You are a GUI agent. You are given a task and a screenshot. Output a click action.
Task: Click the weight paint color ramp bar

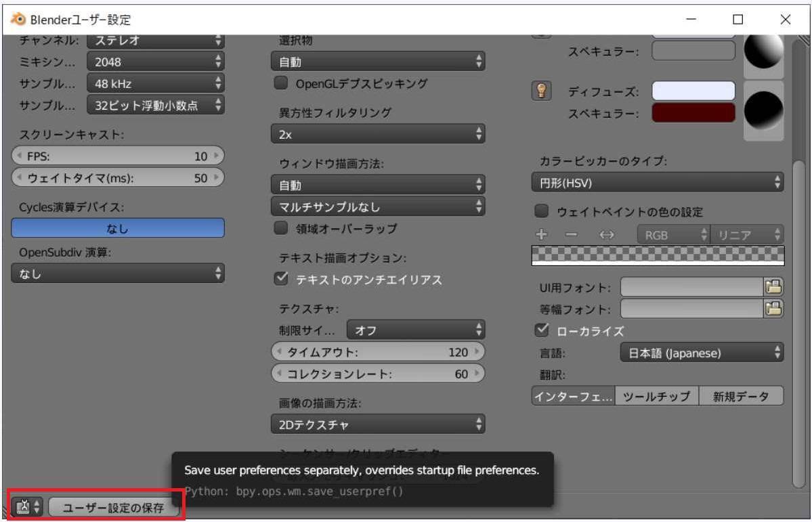(658, 256)
